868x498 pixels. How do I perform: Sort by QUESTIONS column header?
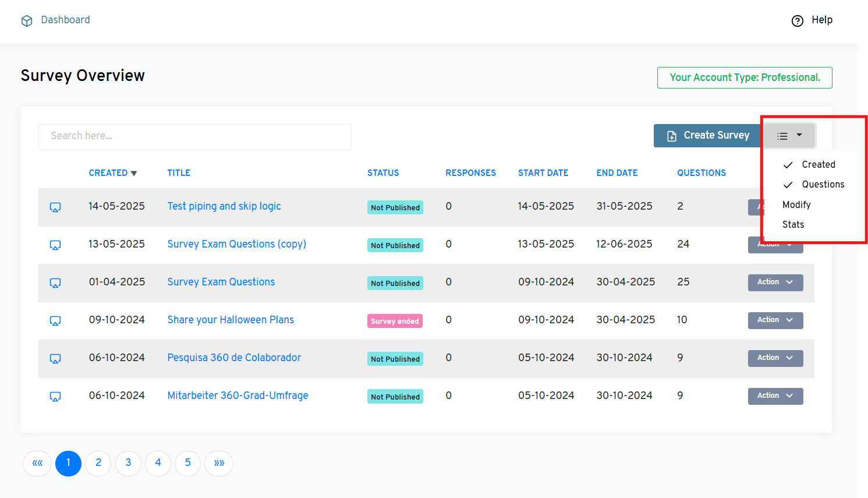pyautogui.click(x=702, y=173)
